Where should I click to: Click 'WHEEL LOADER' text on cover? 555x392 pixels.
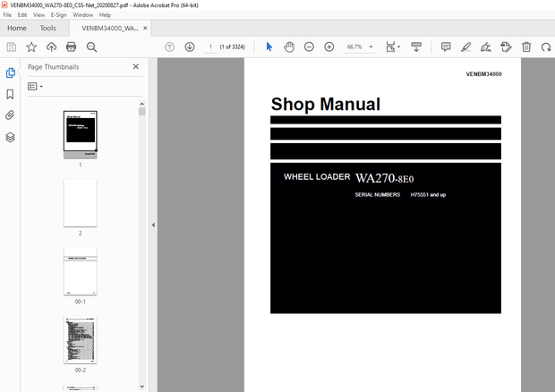[317, 176]
